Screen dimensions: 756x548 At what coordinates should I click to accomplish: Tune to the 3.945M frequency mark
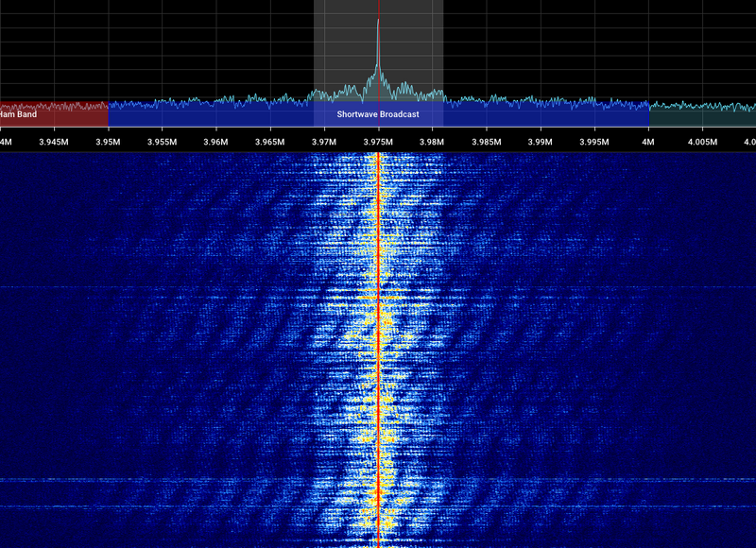(54, 142)
